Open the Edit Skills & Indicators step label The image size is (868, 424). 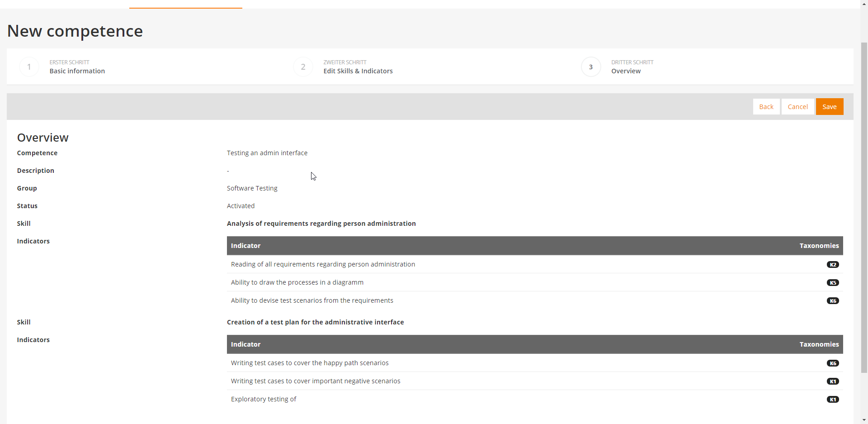(x=358, y=71)
